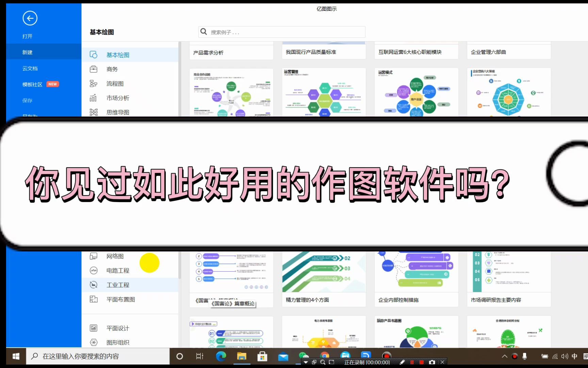Open the 市场调研报告主要内容 template
The width and height of the screenshot is (588, 368).
509,279
